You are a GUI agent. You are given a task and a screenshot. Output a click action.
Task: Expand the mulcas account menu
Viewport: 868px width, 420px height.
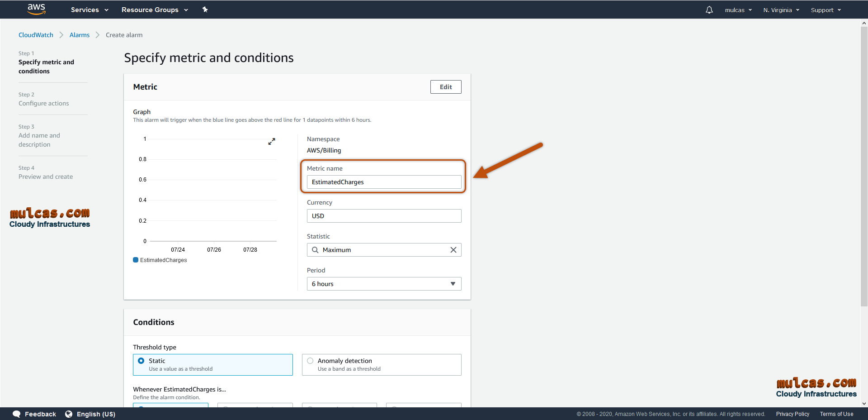pos(738,10)
